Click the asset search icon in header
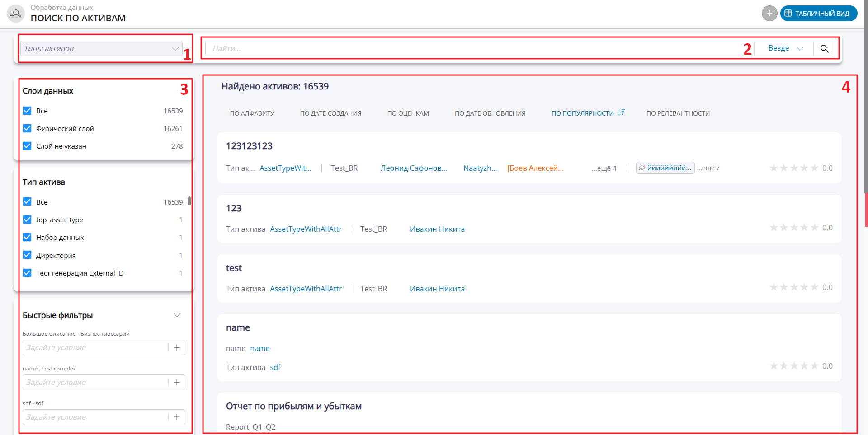Viewport: 868px width, 435px height. [16, 14]
